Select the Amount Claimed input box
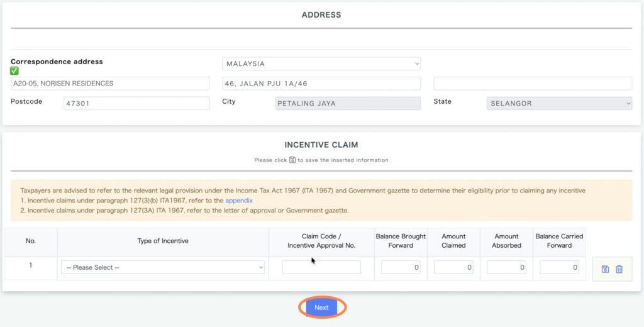 click(x=453, y=268)
